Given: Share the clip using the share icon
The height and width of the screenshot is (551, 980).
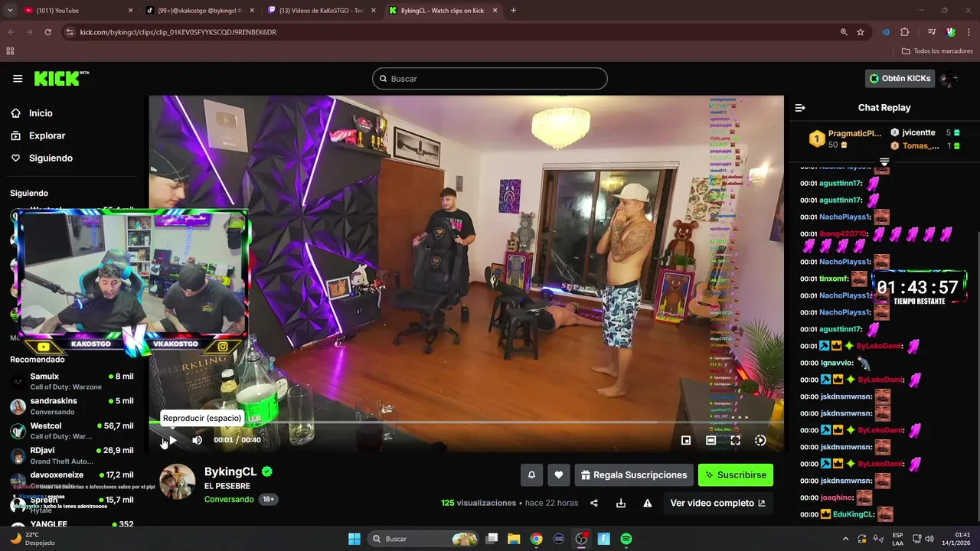Looking at the screenshot, I should pyautogui.click(x=594, y=503).
